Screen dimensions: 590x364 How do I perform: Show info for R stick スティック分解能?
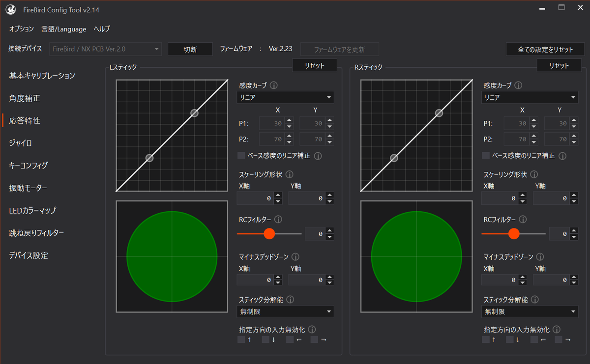[x=534, y=299]
